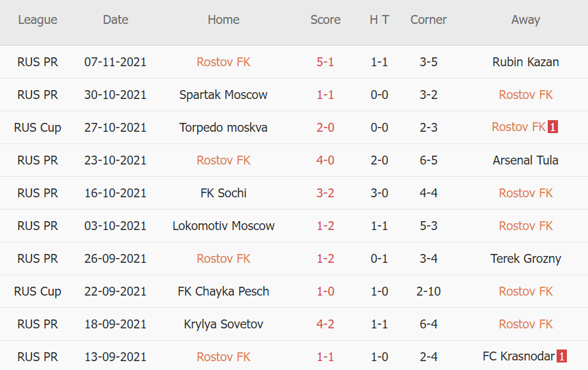This screenshot has width=588, height=370.
Task: Click the League column header
Action: 38,20
